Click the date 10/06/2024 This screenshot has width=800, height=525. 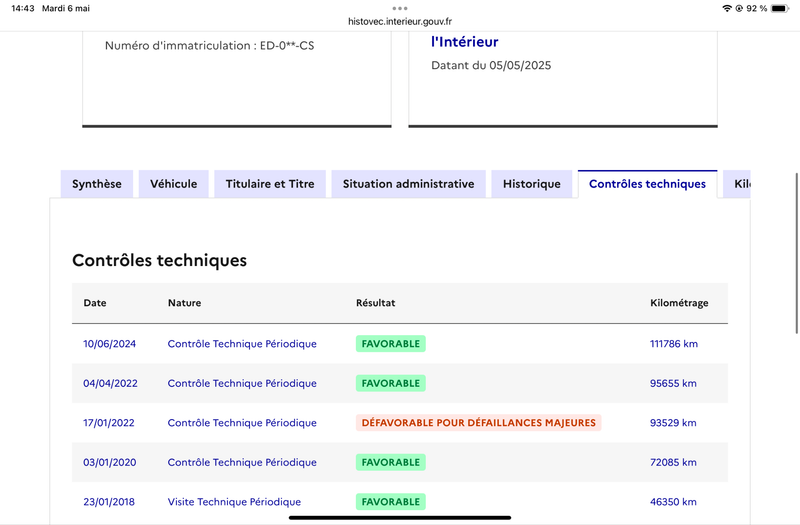click(x=110, y=343)
